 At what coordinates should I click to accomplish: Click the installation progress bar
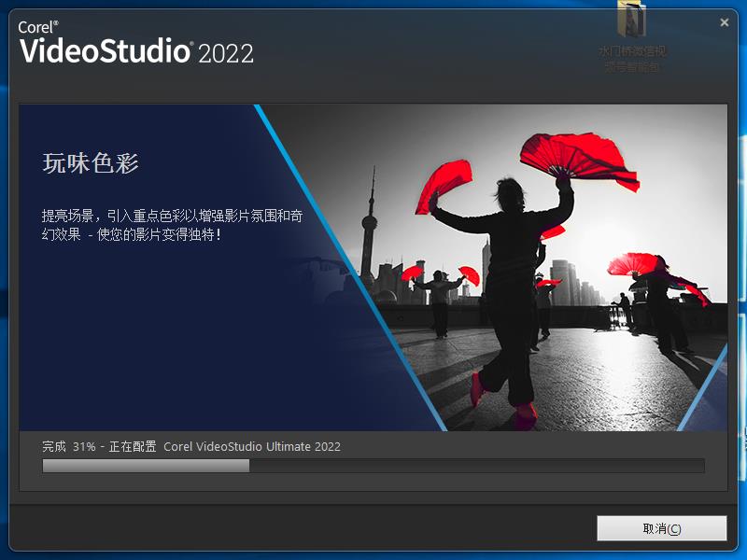pyautogui.click(x=373, y=466)
